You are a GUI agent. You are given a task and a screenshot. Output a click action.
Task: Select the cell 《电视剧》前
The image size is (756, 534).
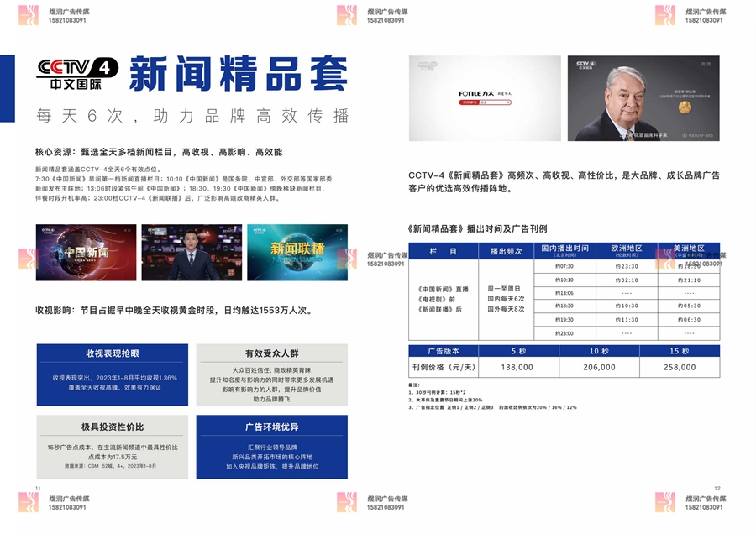(436, 299)
